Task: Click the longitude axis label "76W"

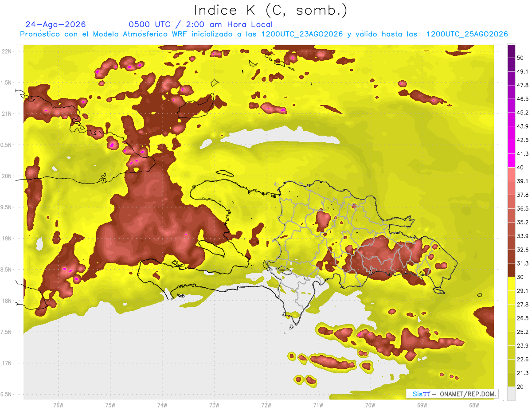Action: (x=58, y=405)
